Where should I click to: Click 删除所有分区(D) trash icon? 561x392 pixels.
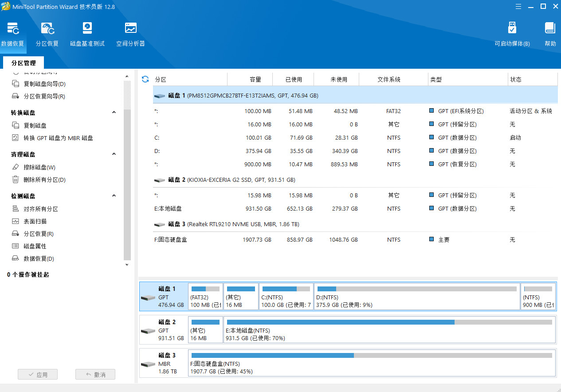(x=16, y=180)
